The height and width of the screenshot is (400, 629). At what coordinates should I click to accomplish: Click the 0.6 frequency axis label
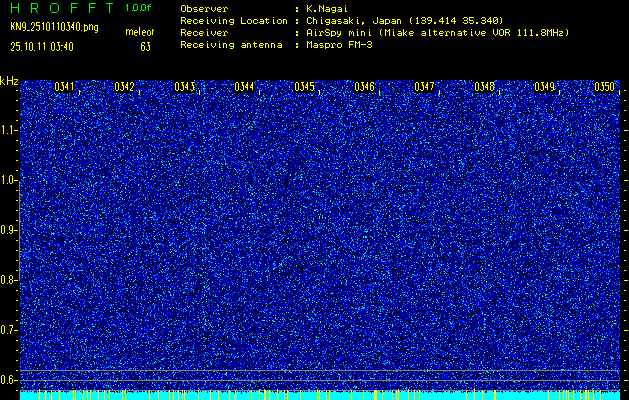pos(9,379)
